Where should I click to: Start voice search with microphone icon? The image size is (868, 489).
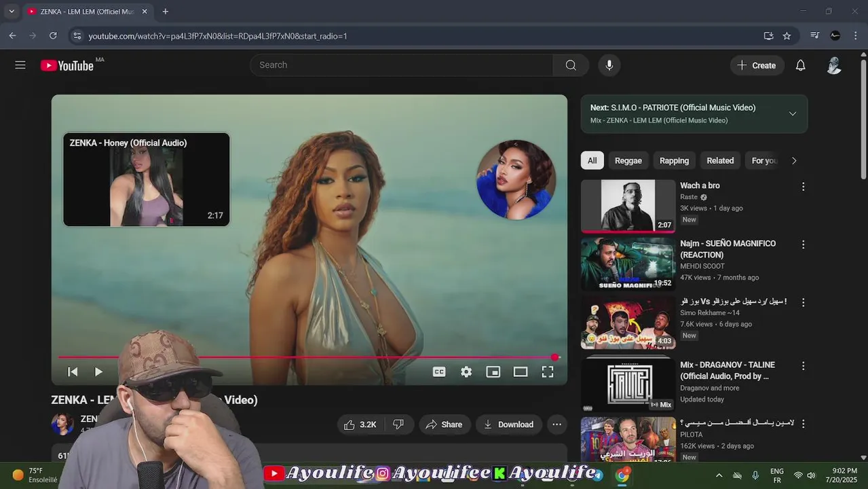point(609,65)
